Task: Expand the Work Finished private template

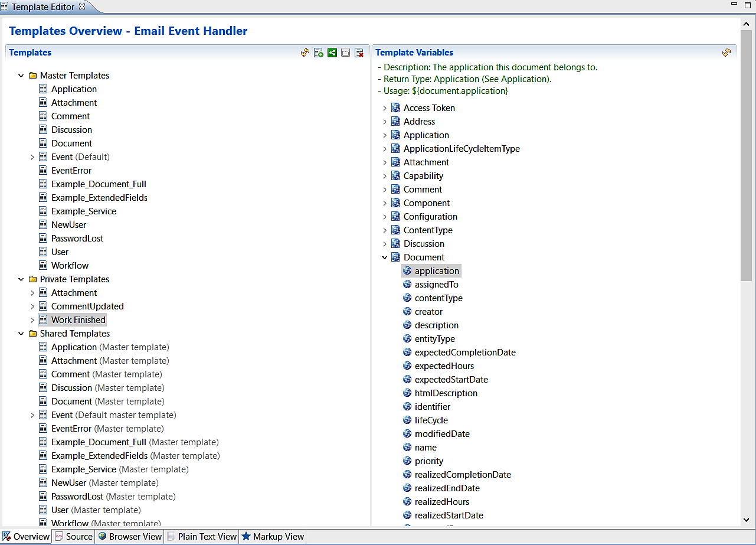Action: click(32, 320)
